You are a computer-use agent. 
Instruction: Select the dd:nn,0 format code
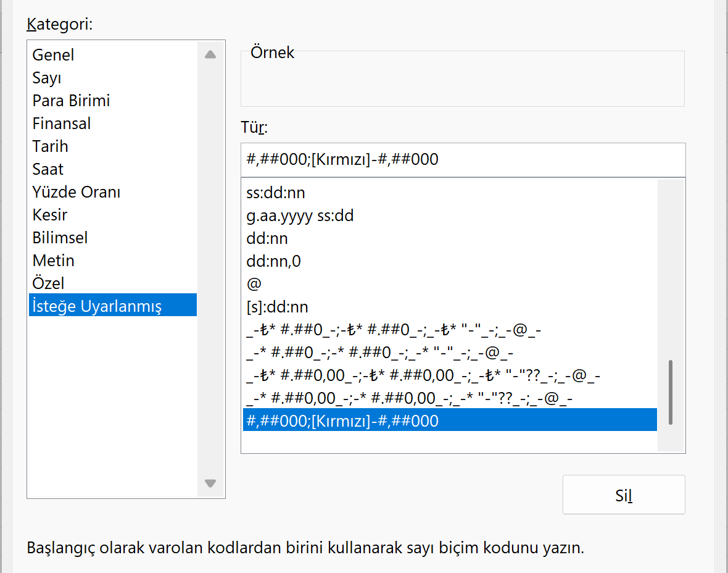(273, 261)
